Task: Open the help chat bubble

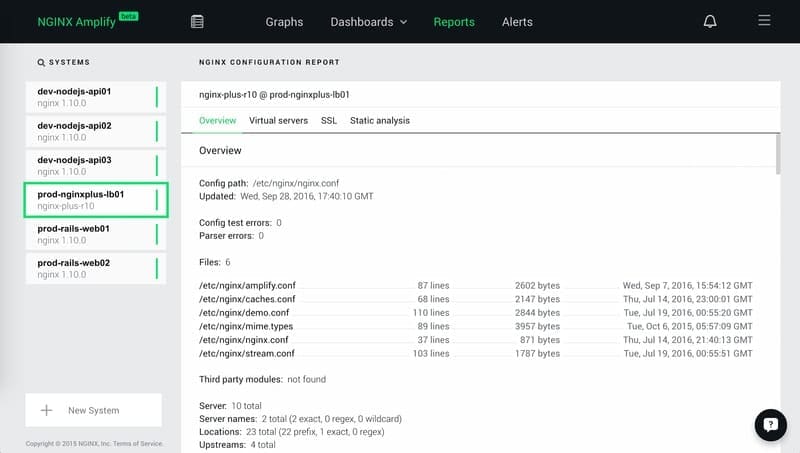Action: click(x=770, y=424)
